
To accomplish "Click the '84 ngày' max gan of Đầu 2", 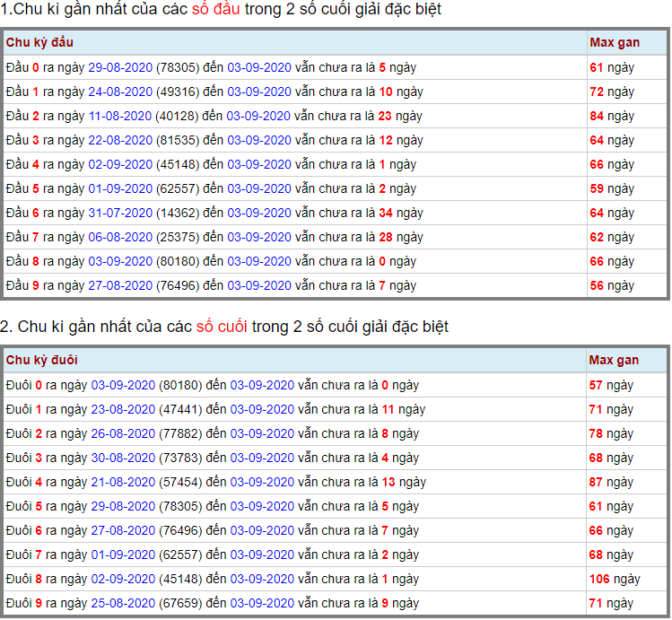I will (x=612, y=116).
